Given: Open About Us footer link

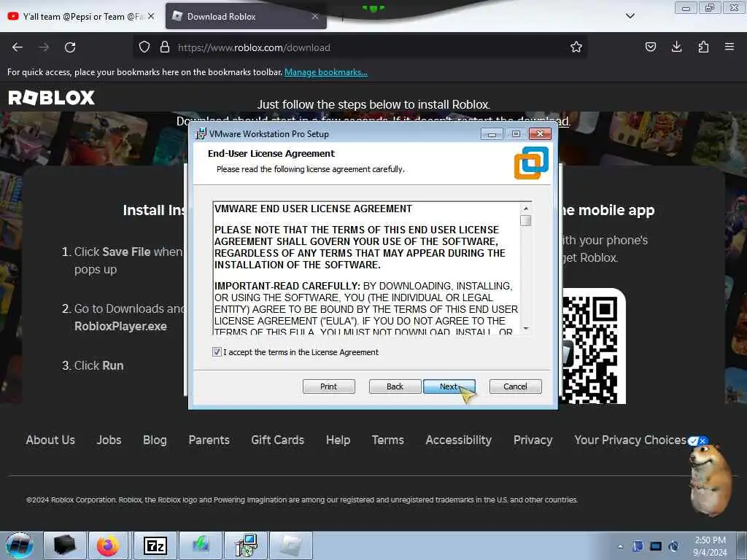Looking at the screenshot, I should pyautogui.click(x=50, y=440).
